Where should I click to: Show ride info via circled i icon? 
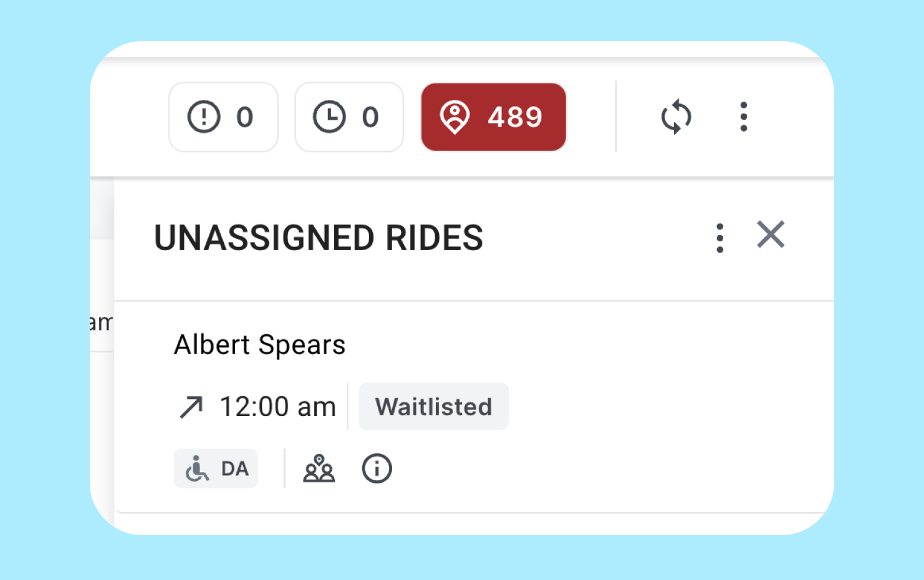point(377,468)
